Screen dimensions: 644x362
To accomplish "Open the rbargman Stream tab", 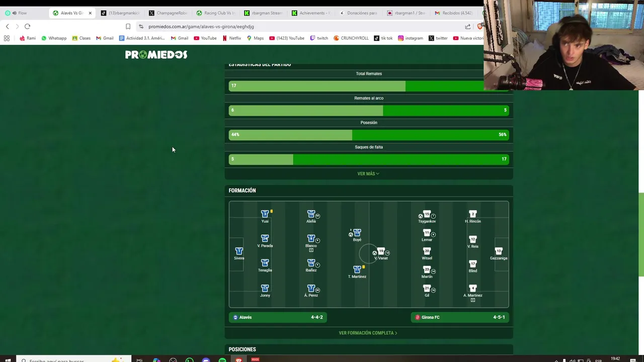I will point(264,13).
